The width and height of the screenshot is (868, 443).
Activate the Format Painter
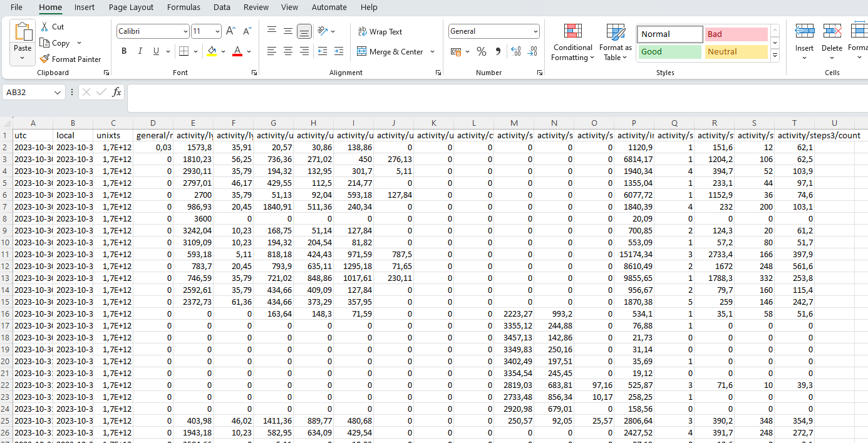pyautogui.click(x=71, y=59)
